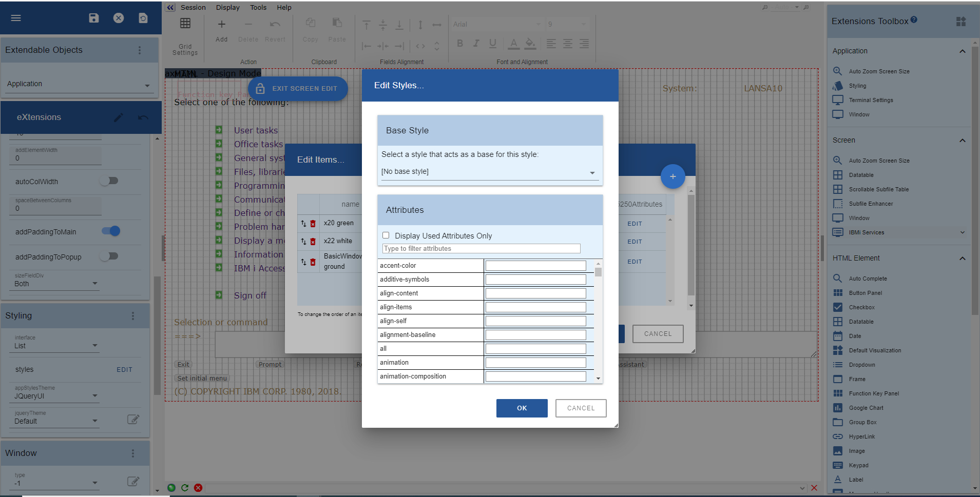This screenshot has width=980, height=497.
Task: Click the round blue plus button in Edit Items
Action: pyautogui.click(x=672, y=176)
